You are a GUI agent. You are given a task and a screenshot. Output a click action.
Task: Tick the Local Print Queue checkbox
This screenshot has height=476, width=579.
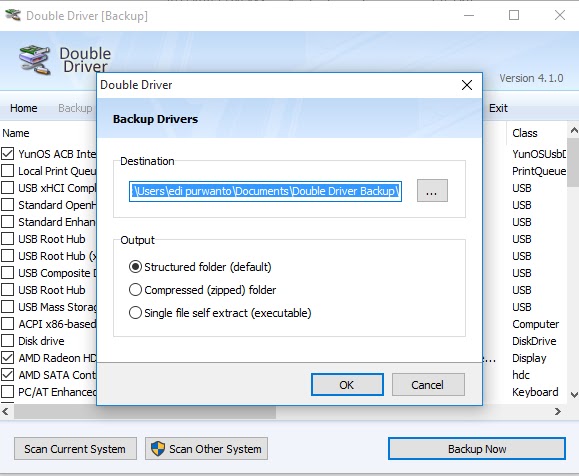point(7,171)
